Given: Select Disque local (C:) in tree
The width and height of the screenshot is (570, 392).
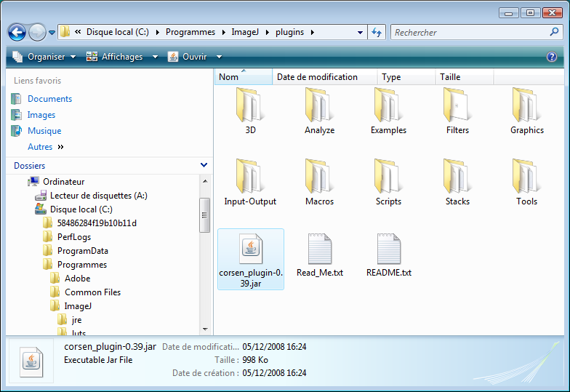Looking at the screenshot, I should click(81, 209).
